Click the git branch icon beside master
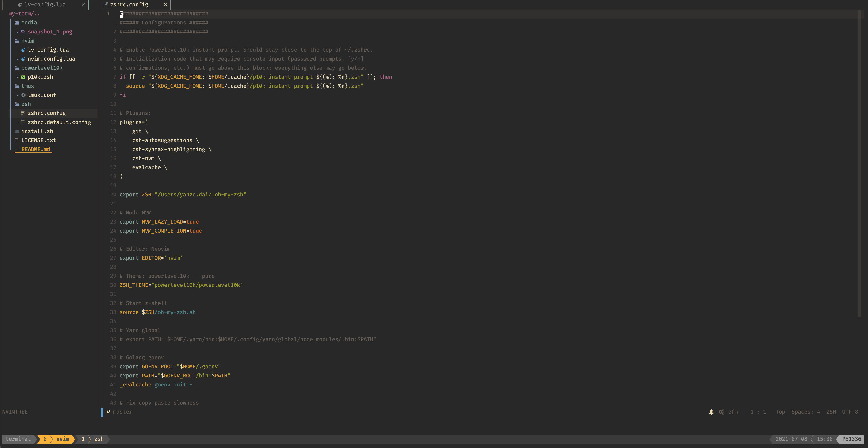This screenshot has height=448, width=868. click(108, 412)
